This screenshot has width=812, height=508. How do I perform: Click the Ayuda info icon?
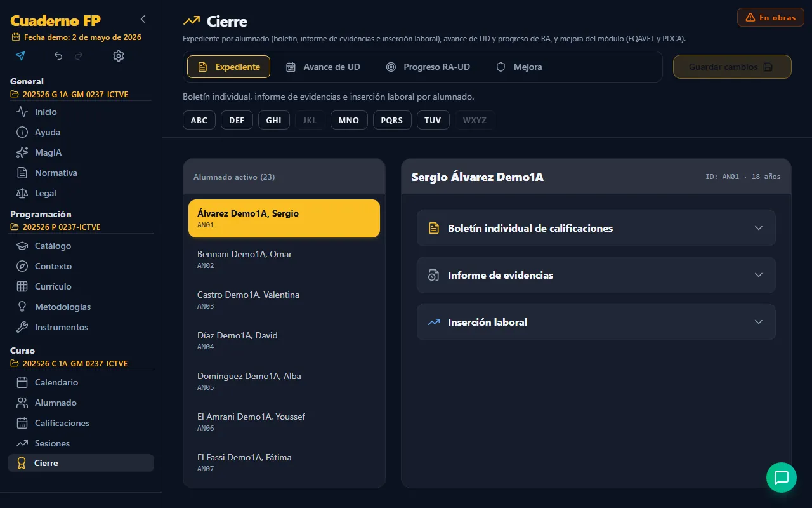pyautogui.click(x=22, y=132)
